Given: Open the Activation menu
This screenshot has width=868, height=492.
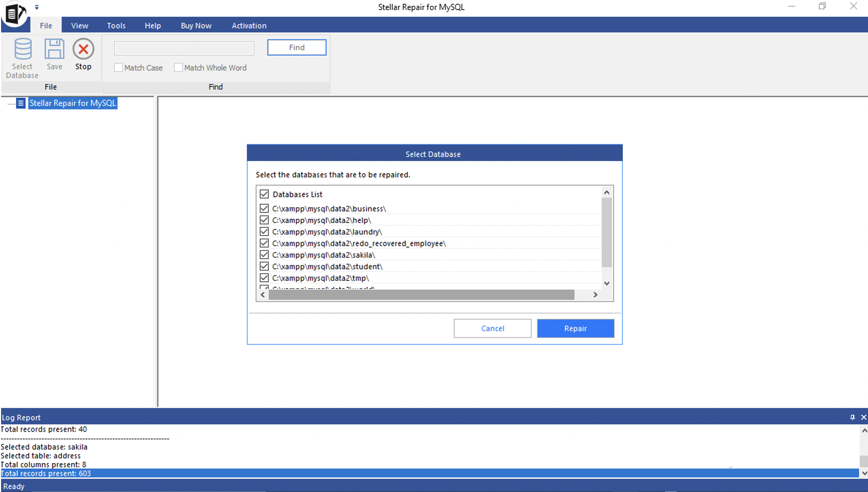Looking at the screenshot, I should (x=248, y=25).
